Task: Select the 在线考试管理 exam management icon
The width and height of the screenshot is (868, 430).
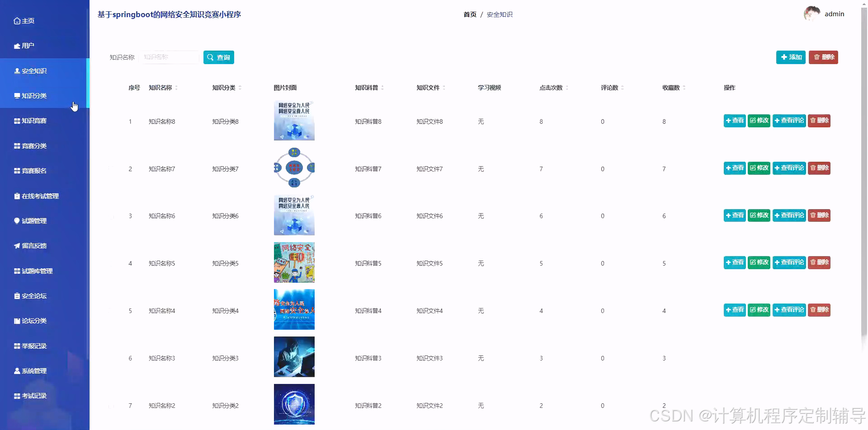Action: (16, 196)
